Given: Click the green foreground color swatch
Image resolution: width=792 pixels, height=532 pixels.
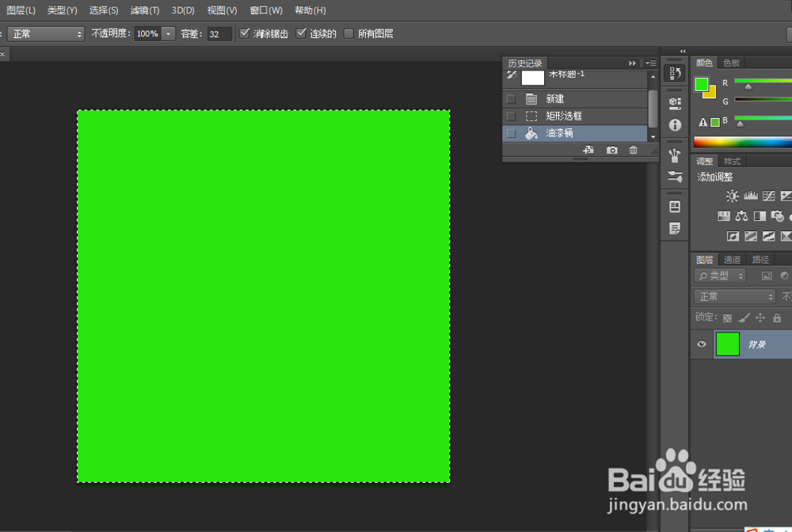Looking at the screenshot, I should (701, 84).
